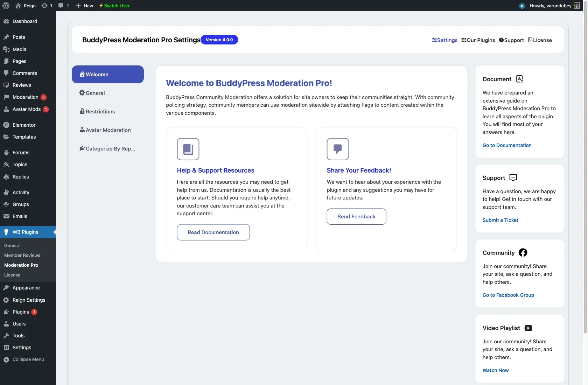Image resolution: width=588 pixels, height=385 pixels.
Task: Click the Activity icon in sidebar
Action: (6, 192)
